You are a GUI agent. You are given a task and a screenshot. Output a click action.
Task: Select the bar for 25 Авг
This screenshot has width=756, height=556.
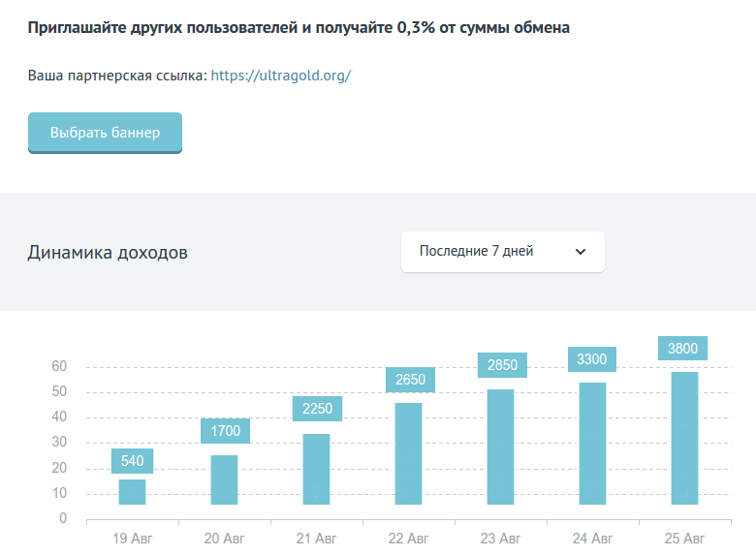684,439
